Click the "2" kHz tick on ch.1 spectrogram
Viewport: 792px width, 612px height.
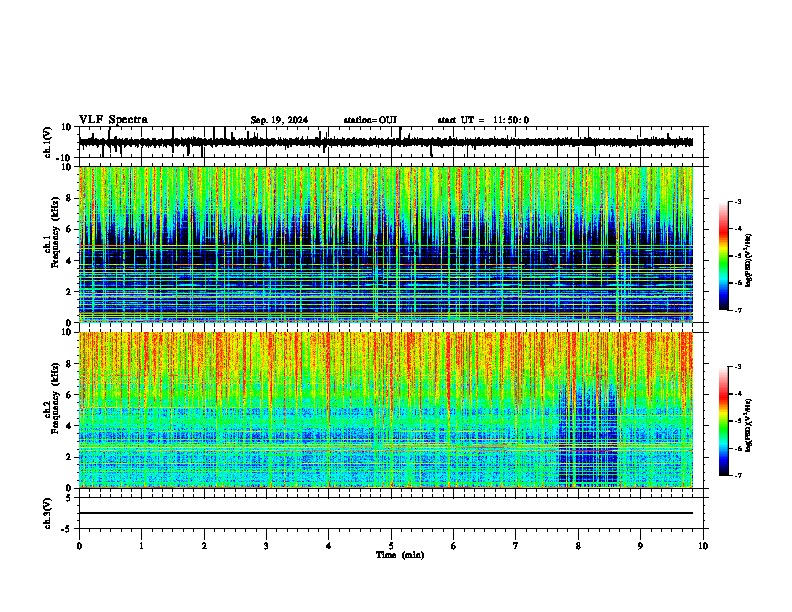click(x=69, y=291)
